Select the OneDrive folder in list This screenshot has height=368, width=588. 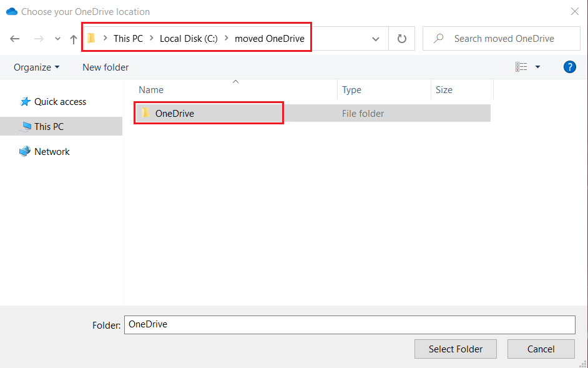pos(313,114)
